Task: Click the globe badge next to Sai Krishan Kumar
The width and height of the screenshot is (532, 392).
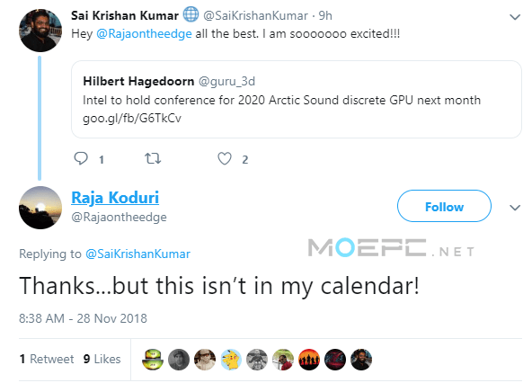Action: [x=191, y=14]
